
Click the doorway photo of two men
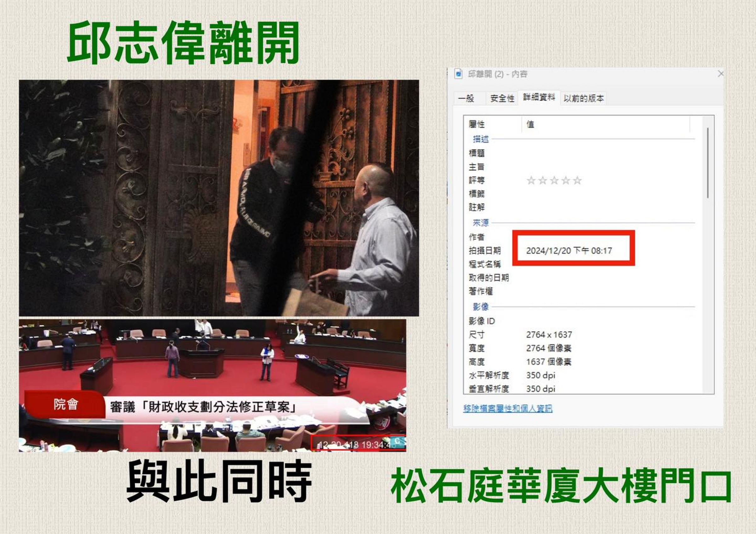[219, 198]
